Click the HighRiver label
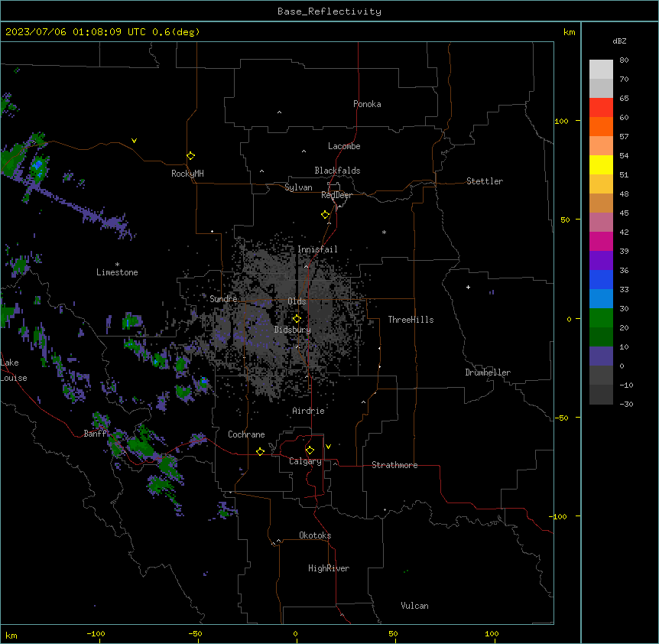 point(329,568)
